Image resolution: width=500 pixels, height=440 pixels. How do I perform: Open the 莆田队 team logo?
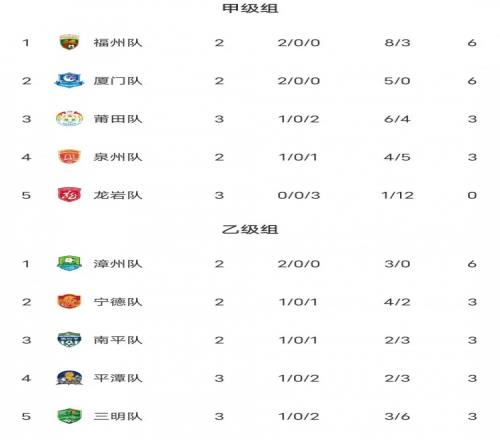click(x=69, y=119)
